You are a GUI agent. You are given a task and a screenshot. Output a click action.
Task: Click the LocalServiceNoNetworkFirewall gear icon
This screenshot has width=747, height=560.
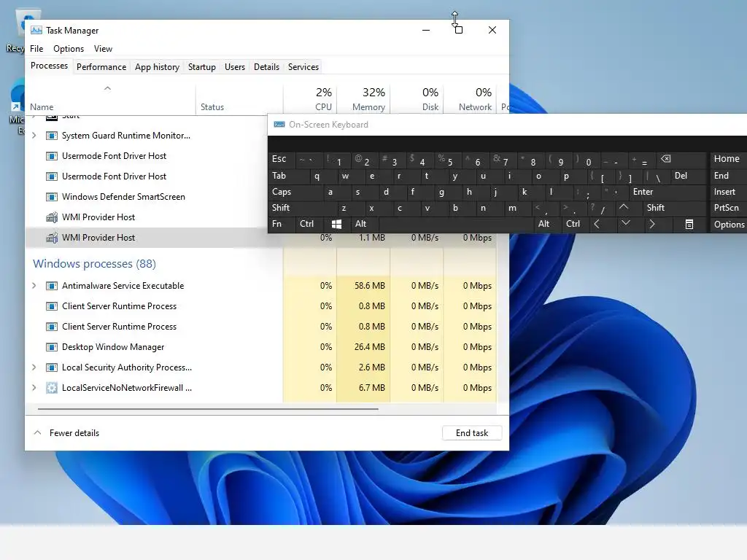52,388
